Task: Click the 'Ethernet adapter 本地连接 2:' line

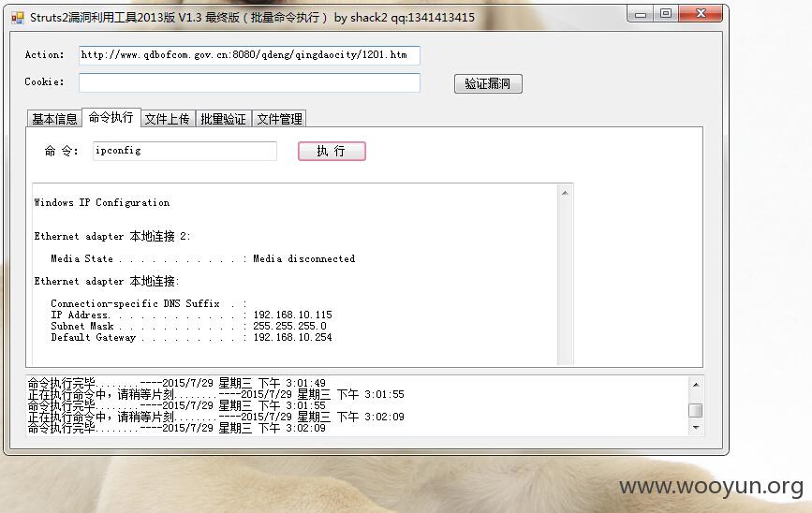Action: point(112,237)
